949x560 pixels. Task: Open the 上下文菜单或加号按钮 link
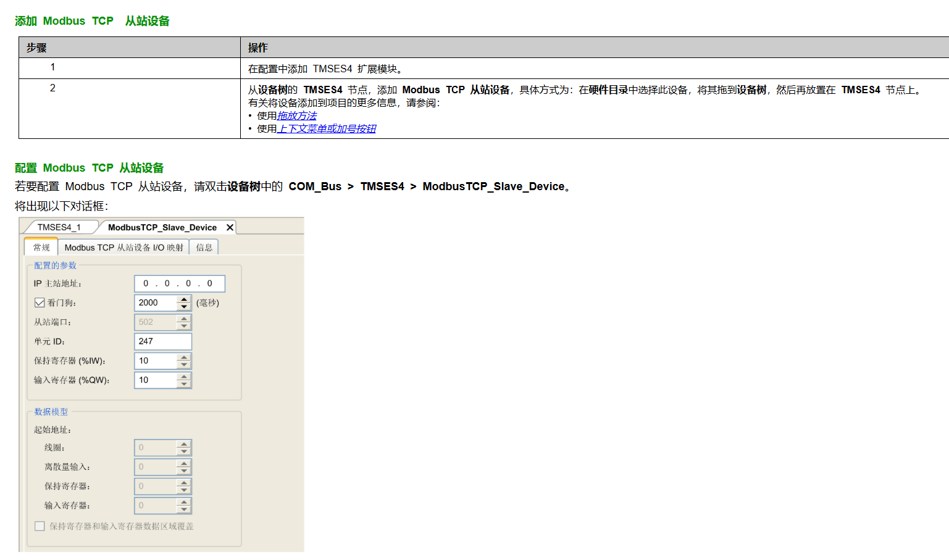[x=326, y=128]
